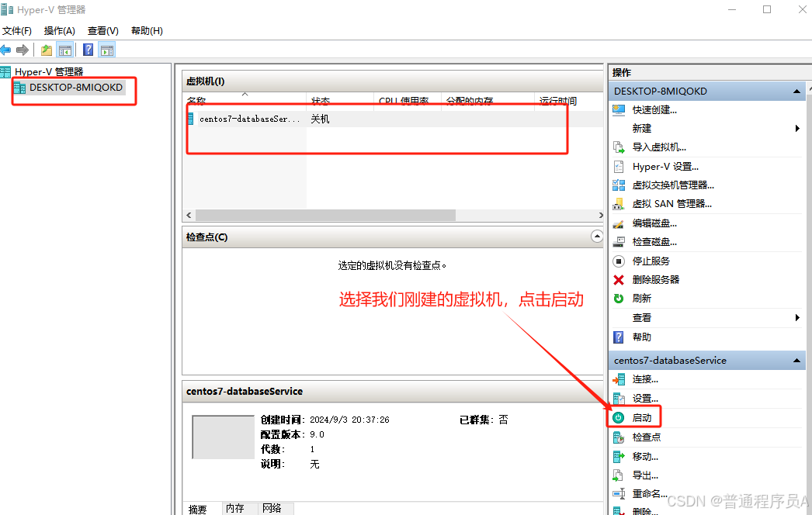The width and height of the screenshot is (812, 515).
Task: Click the horizontal scrollbar right arrow
Action: 600,216
